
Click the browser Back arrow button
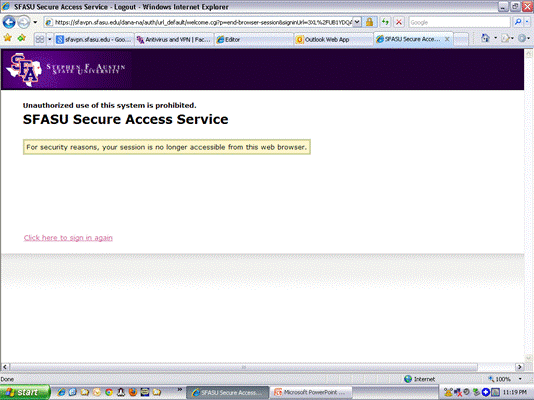(x=9, y=22)
